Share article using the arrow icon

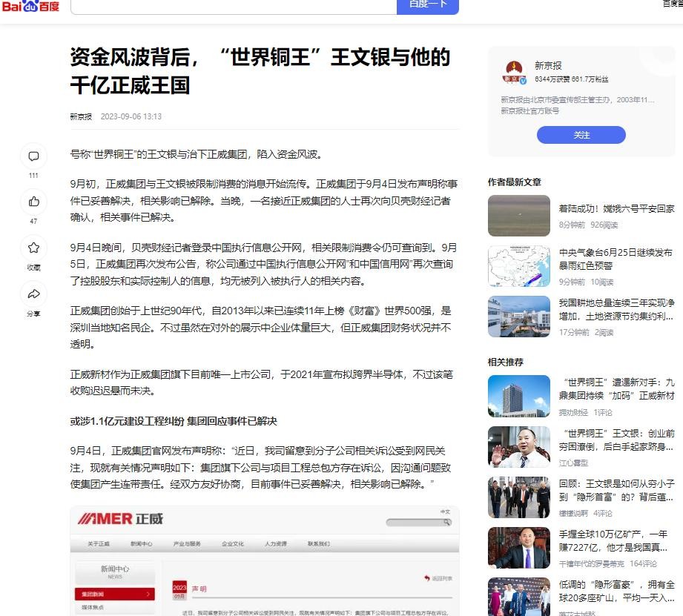[33, 294]
